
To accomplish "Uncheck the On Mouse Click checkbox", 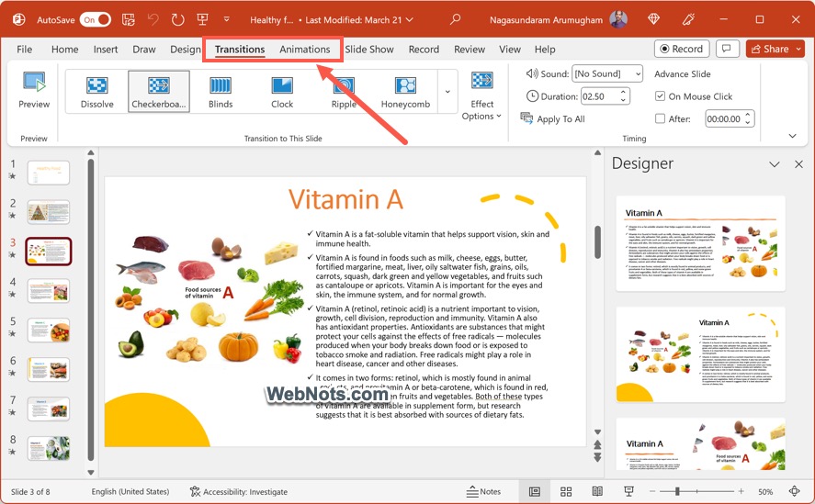I will pyautogui.click(x=660, y=96).
